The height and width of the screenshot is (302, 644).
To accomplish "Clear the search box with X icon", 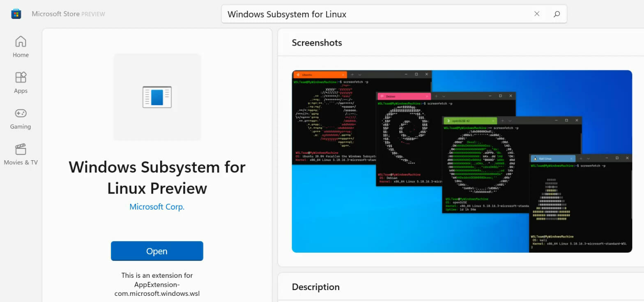I will (537, 14).
